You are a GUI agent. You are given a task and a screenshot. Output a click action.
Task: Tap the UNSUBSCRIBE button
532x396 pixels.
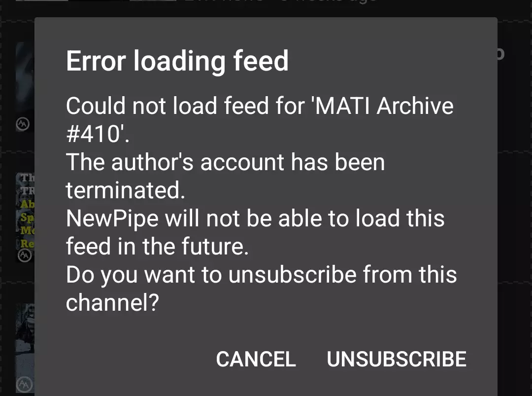[396, 359]
